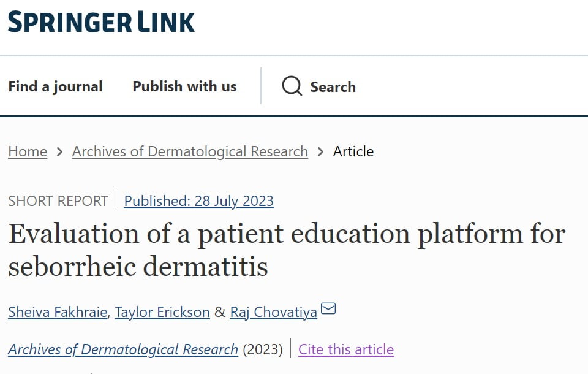This screenshot has height=374, width=588.
Task: Click the article title about seborrheic dermatitis
Action: click(x=287, y=250)
